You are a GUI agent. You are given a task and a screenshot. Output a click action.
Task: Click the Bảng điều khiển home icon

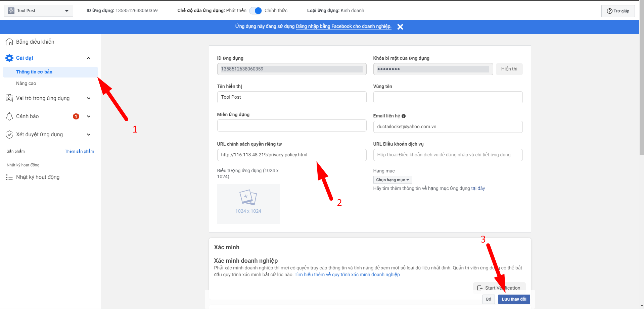(x=9, y=42)
